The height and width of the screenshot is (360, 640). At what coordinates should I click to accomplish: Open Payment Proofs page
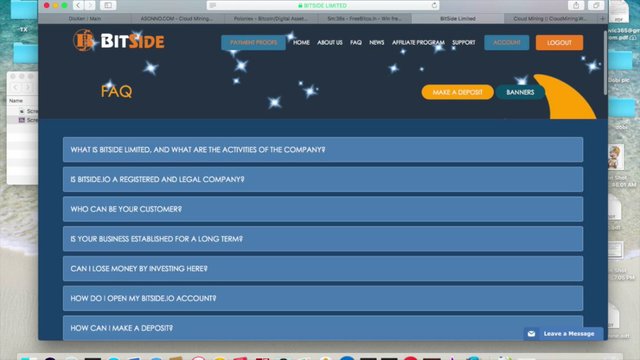click(253, 42)
